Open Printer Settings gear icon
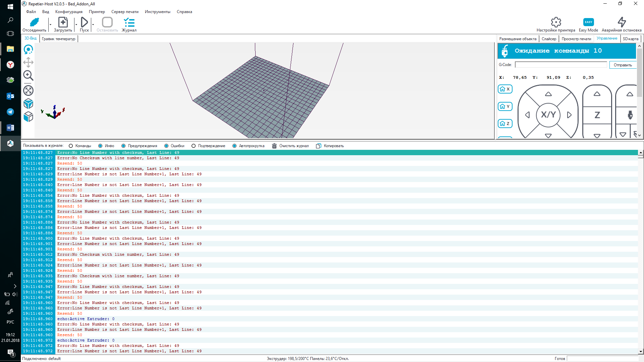The height and width of the screenshot is (362, 644). click(556, 22)
